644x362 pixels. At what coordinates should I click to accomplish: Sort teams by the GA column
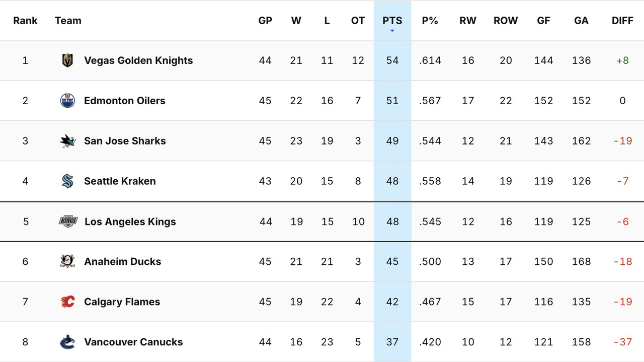[581, 21]
